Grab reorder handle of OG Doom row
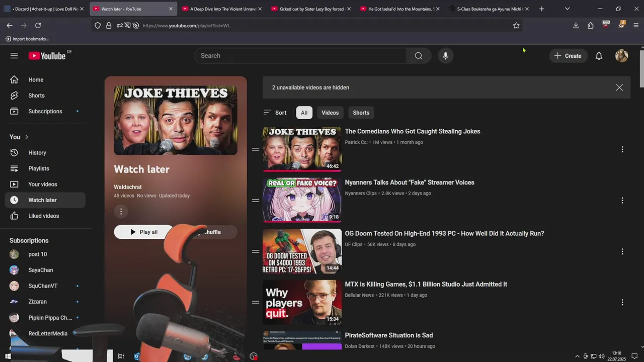This screenshot has height=362, width=644. [x=256, y=251]
